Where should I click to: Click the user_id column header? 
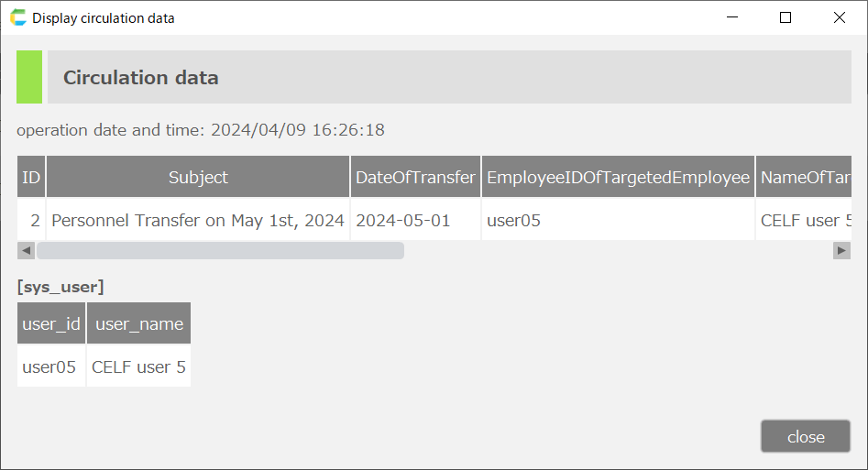coord(51,323)
